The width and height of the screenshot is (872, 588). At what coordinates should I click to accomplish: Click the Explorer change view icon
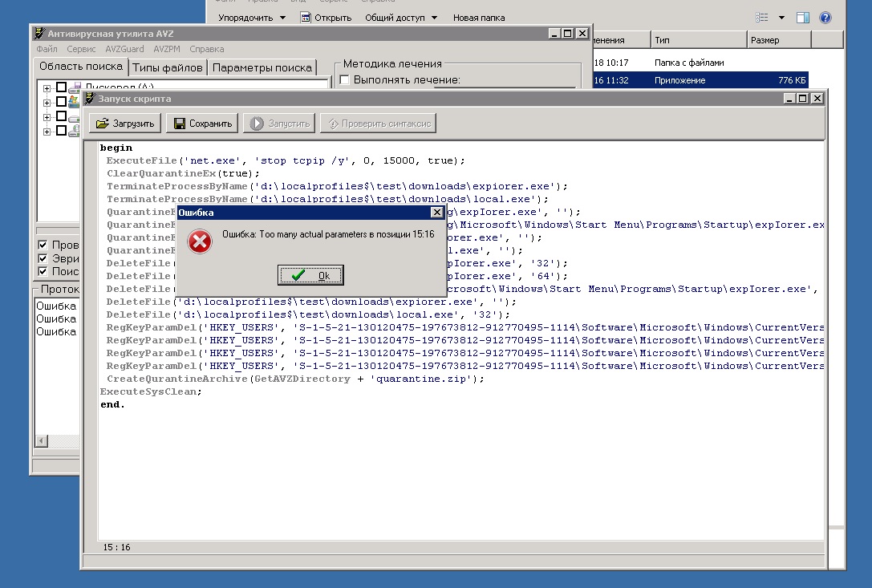click(762, 18)
